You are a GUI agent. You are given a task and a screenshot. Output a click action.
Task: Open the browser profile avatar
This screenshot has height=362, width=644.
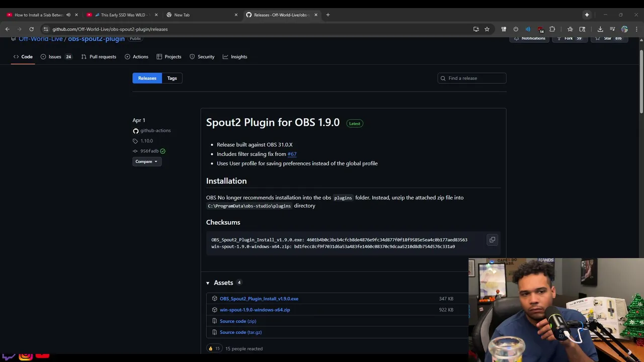624,29
